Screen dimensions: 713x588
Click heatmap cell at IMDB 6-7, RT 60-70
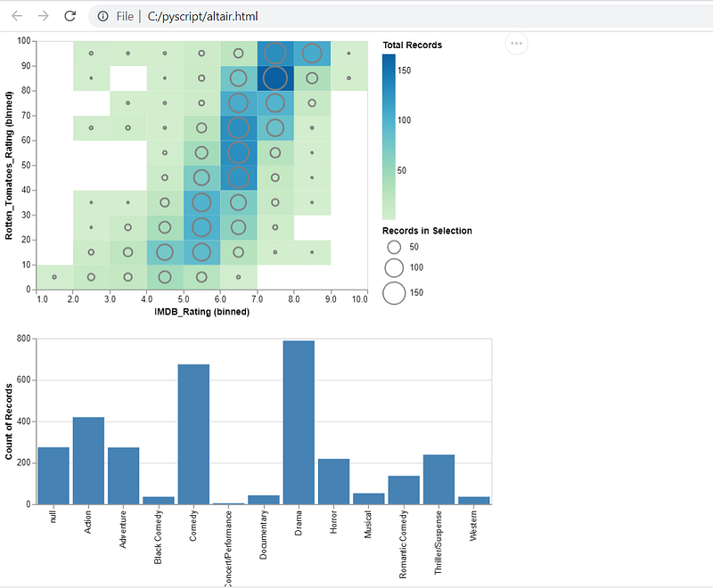coord(238,128)
